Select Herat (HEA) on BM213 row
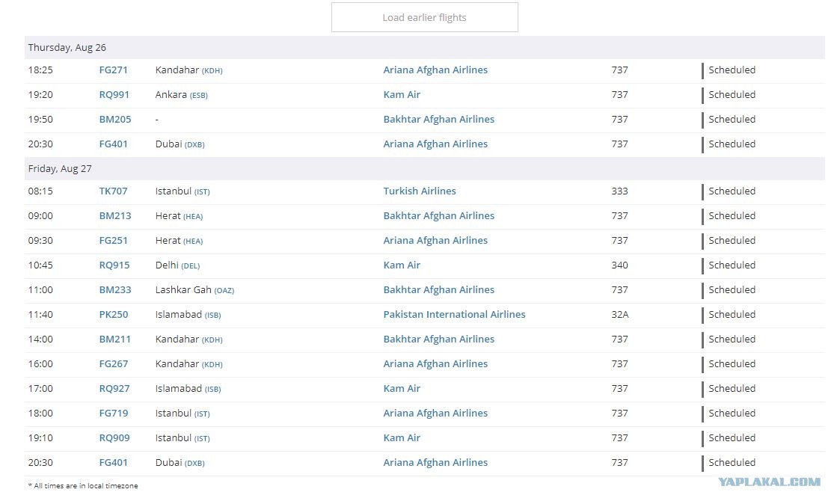The width and height of the screenshot is (840, 504). click(x=179, y=216)
